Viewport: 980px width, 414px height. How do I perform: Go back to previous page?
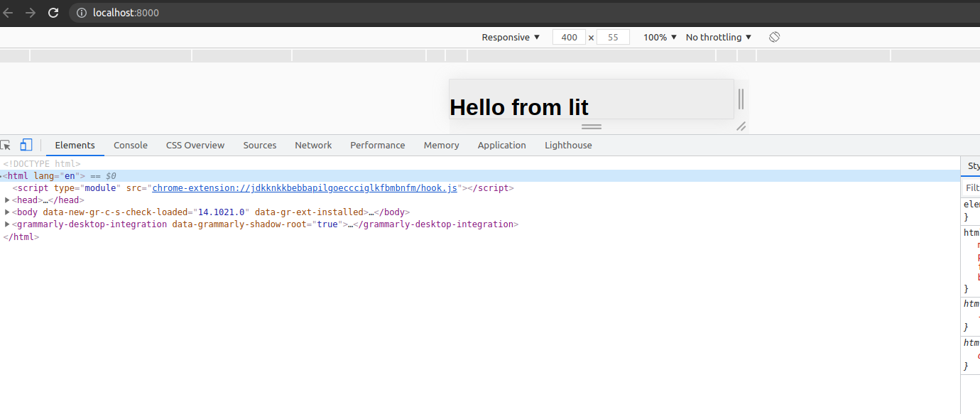click(8, 13)
